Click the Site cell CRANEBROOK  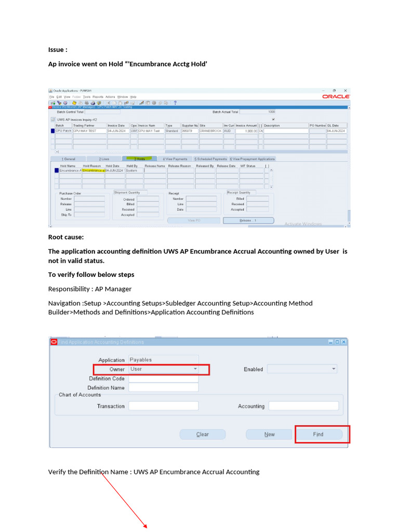(211, 131)
